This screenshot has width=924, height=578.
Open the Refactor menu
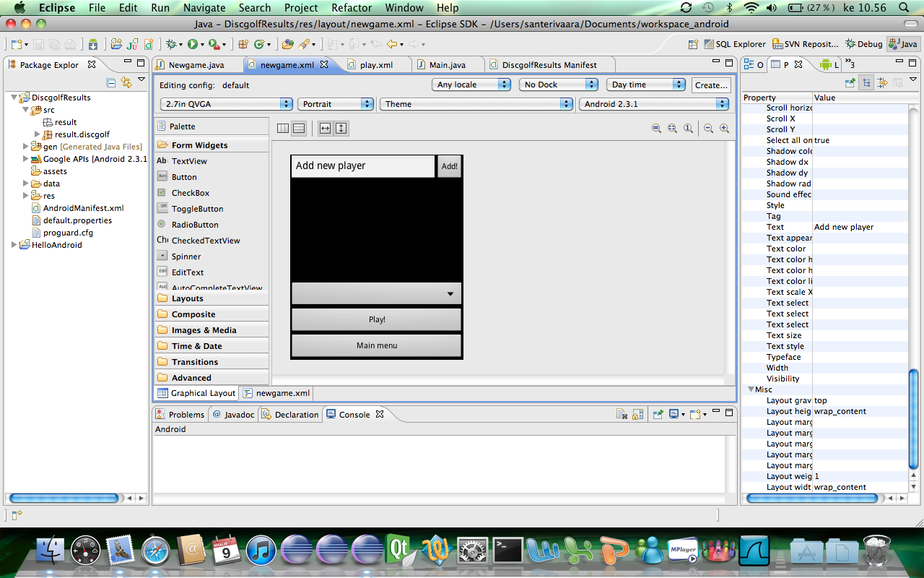(x=352, y=8)
